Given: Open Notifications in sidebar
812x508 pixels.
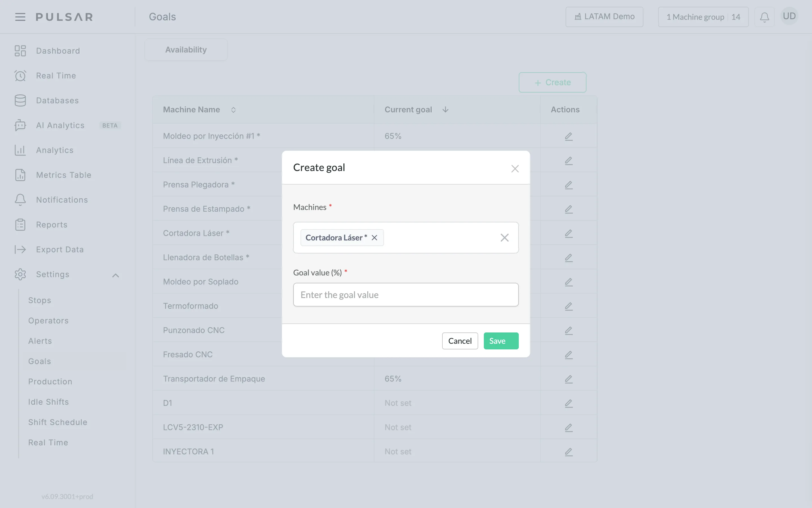Looking at the screenshot, I should [62, 200].
